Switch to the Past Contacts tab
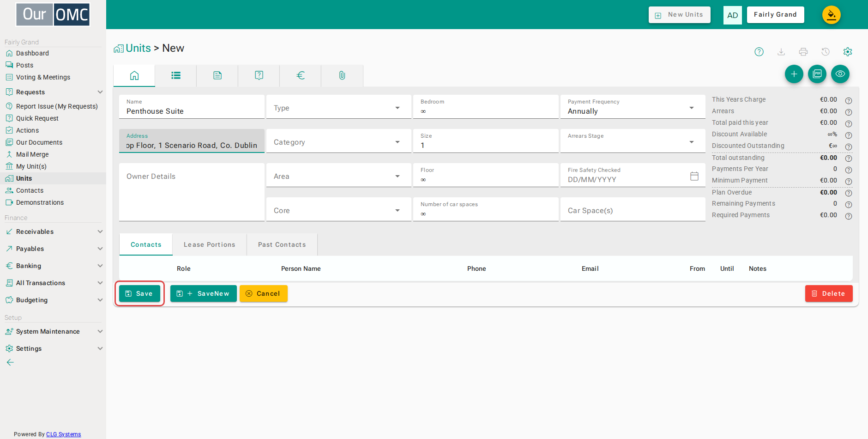The height and width of the screenshot is (439, 868). pyautogui.click(x=282, y=244)
